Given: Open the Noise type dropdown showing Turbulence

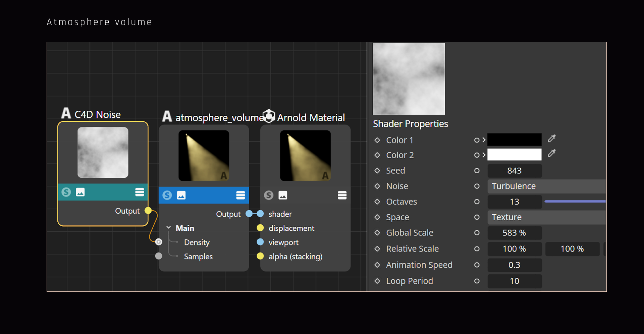Looking at the screenshot, I should click(547, 186).
